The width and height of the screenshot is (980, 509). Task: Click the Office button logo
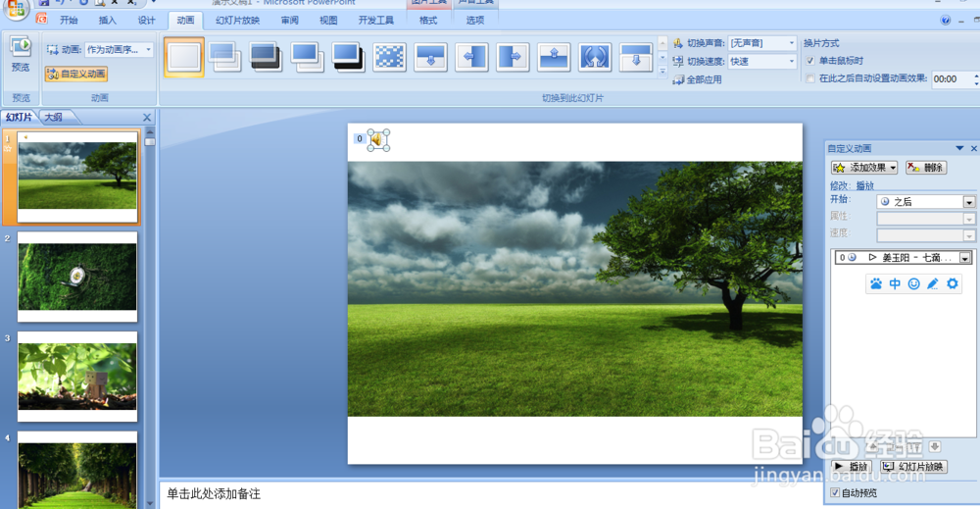(x=16, y=8)
